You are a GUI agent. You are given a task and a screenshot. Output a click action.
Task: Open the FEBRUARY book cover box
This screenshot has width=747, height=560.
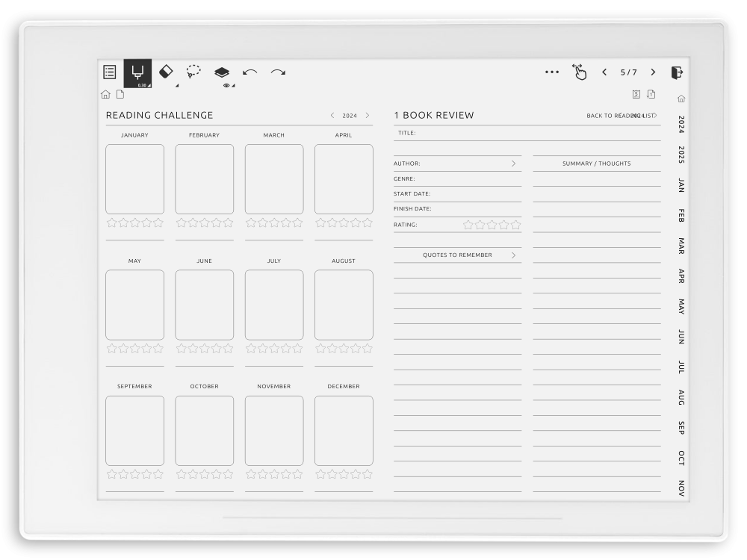pos(205,179)
